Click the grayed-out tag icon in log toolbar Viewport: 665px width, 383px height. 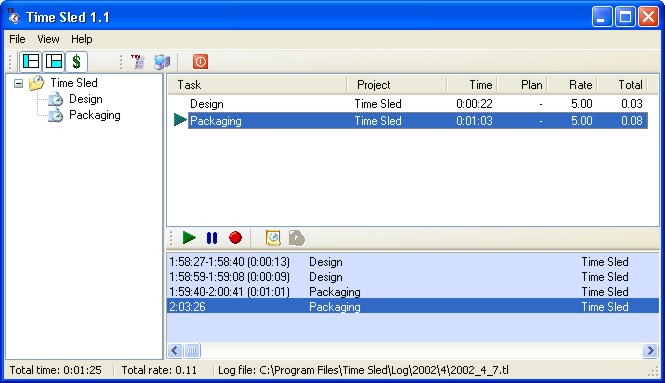[296, 238]
